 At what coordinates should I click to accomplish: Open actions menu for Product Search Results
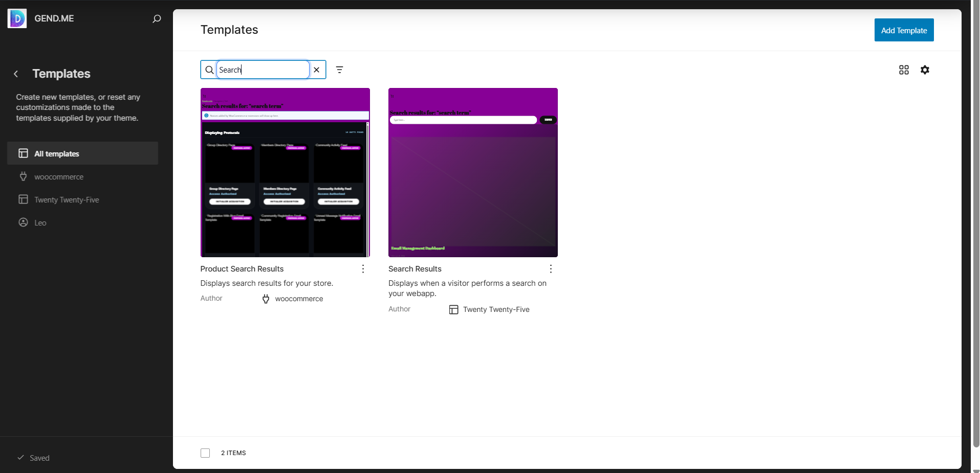363,268
